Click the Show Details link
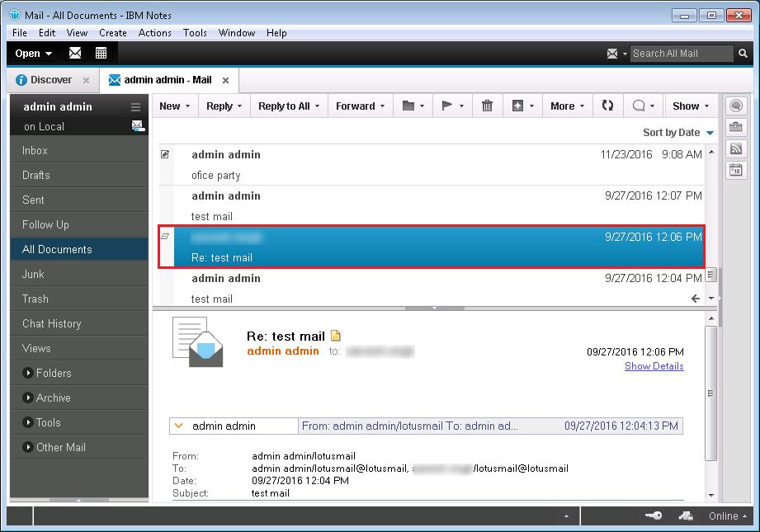Screen dimensions: 760x532 (x=654, y=366)
